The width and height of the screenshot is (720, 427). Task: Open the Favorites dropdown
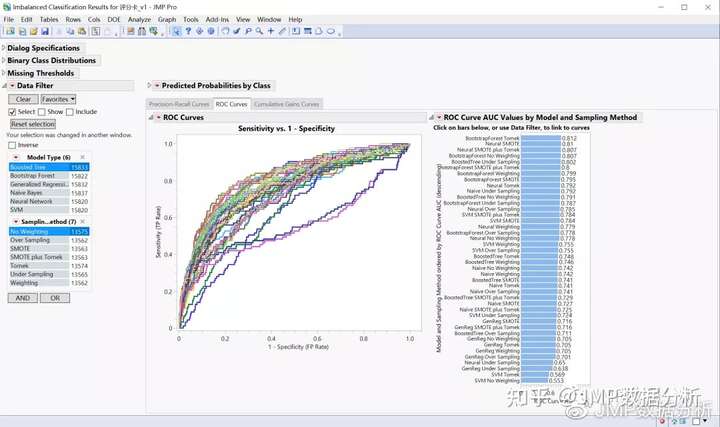[57, 99]
